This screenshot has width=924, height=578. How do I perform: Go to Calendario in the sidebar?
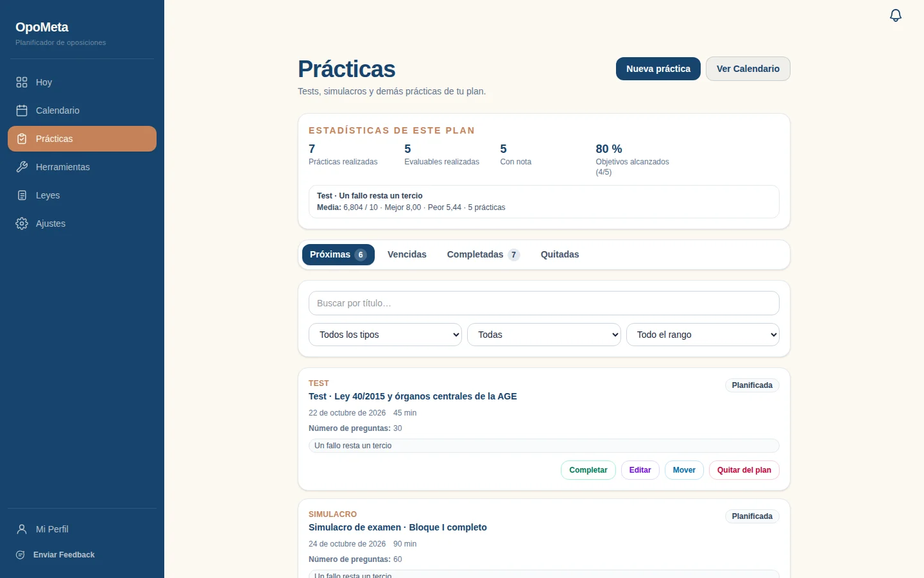coord(82,110)
